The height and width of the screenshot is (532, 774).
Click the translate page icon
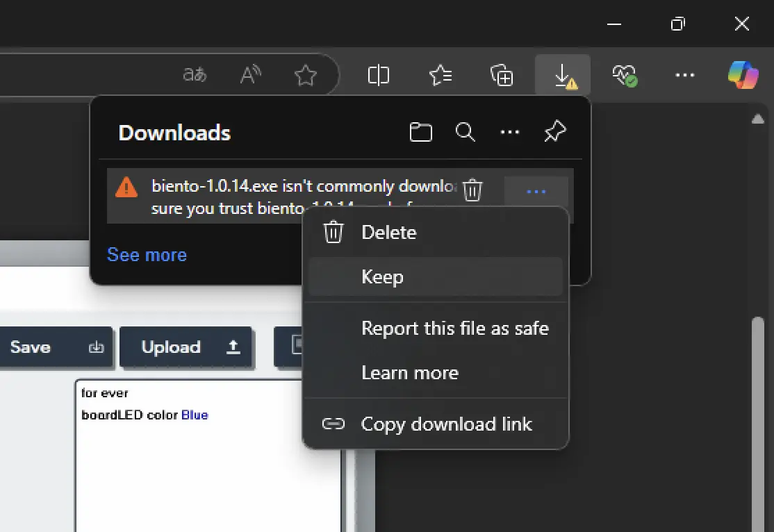(x=195, y=75)
